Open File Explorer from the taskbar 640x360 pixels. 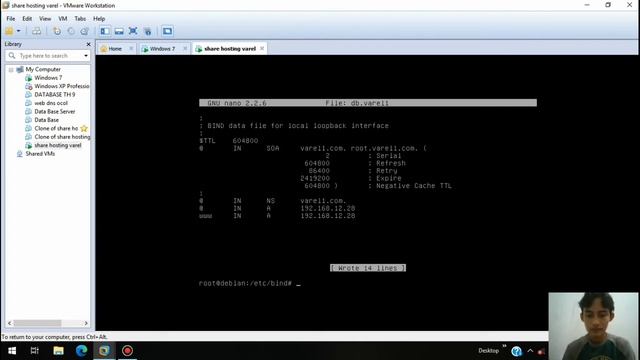coord(58,351)
